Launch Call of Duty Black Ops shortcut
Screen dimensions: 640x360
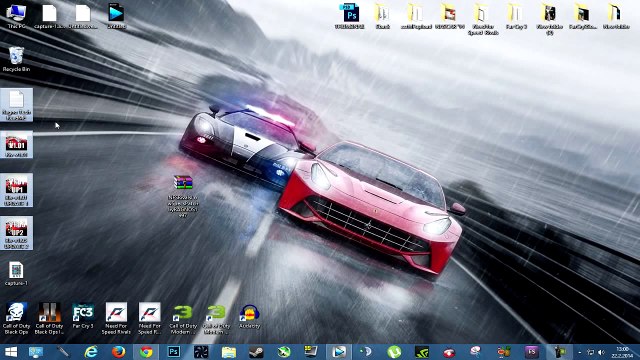(16, 318)
